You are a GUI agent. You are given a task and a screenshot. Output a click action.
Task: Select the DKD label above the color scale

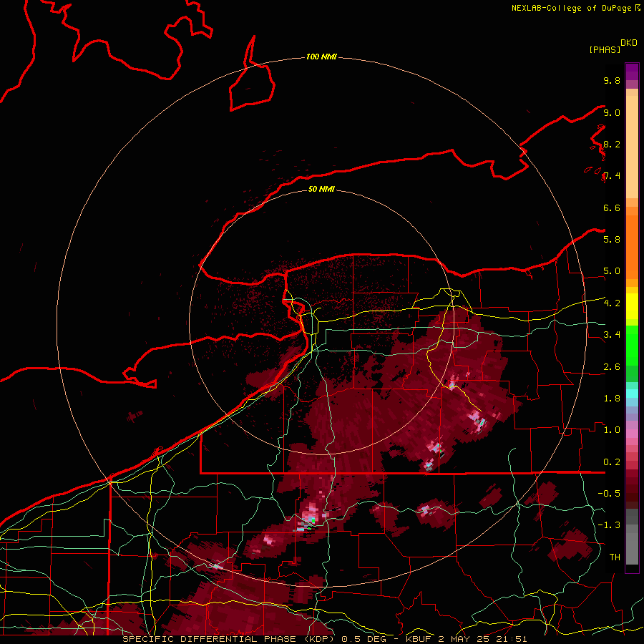tap(629, 43)
